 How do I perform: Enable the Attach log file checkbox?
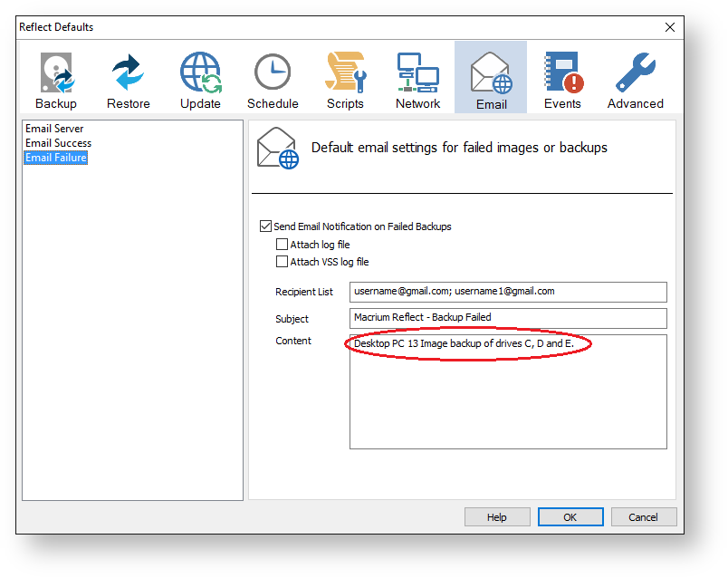tap(282, 245)
